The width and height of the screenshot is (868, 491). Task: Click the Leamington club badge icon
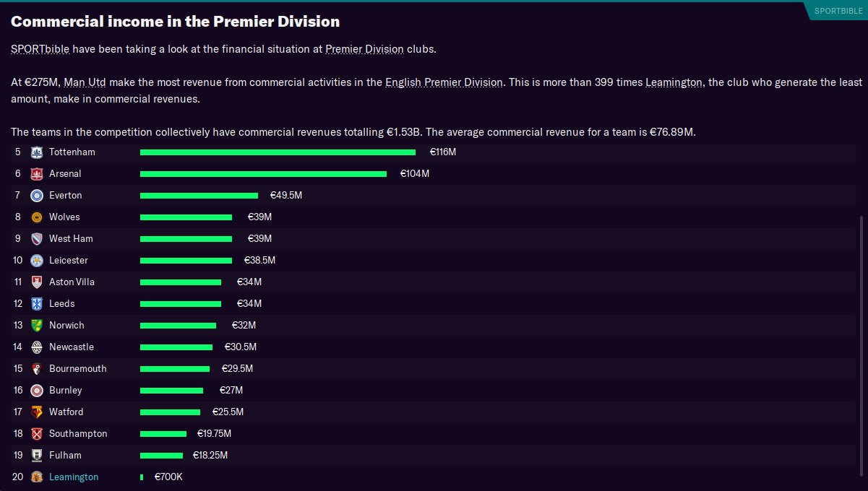37,477
